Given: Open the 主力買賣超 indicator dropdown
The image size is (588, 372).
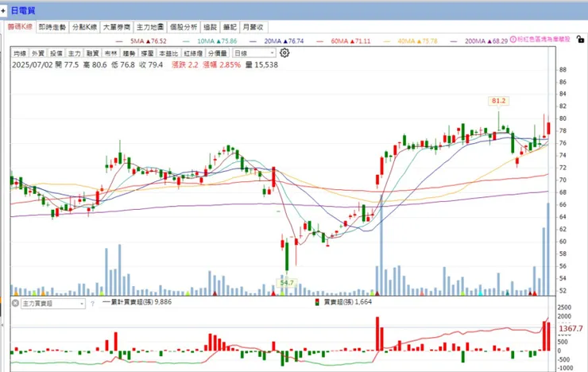Looking at the screenshot, I should (53, 304).
